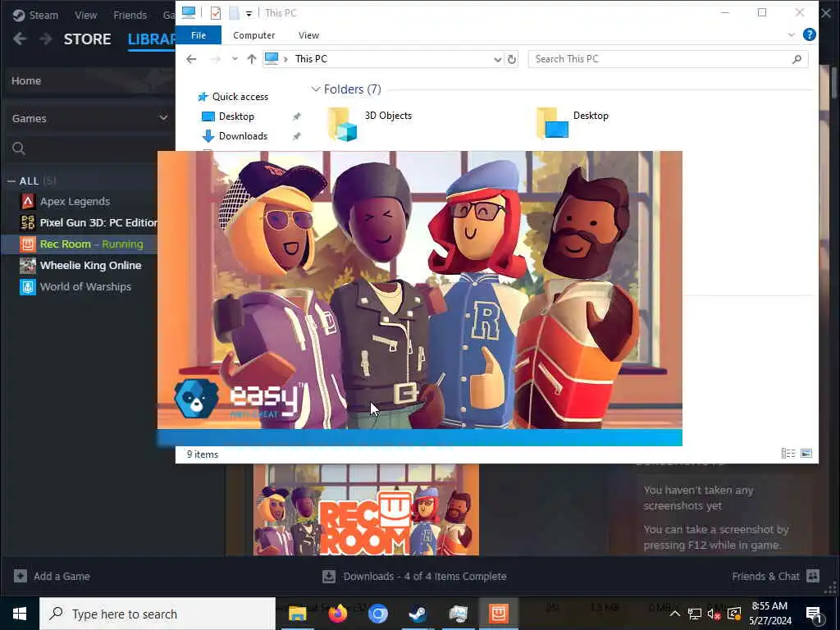Switch Explorer to details view
The image size is (840, 630).
[x=788, y=454]
